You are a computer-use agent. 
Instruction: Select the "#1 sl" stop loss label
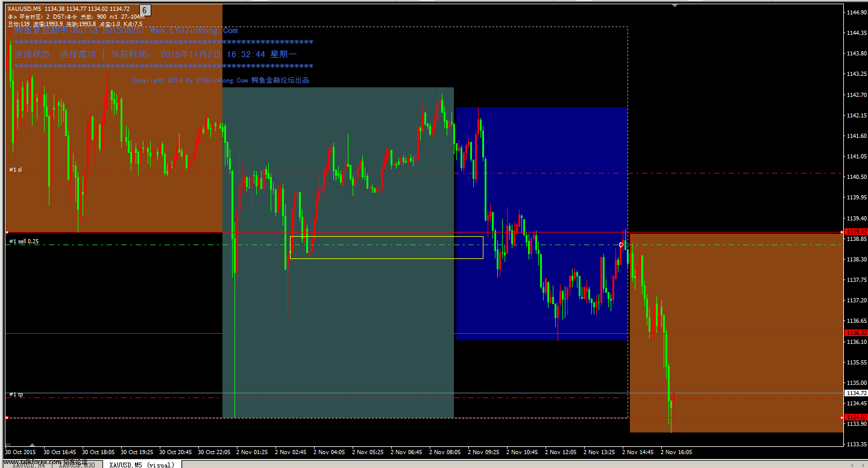pos(16,170)
